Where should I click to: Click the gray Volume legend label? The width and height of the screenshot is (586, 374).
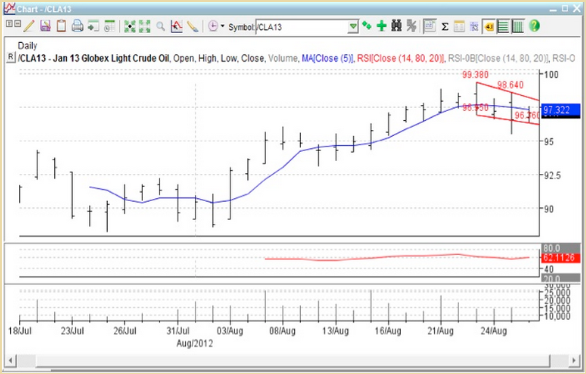[283, 58]
